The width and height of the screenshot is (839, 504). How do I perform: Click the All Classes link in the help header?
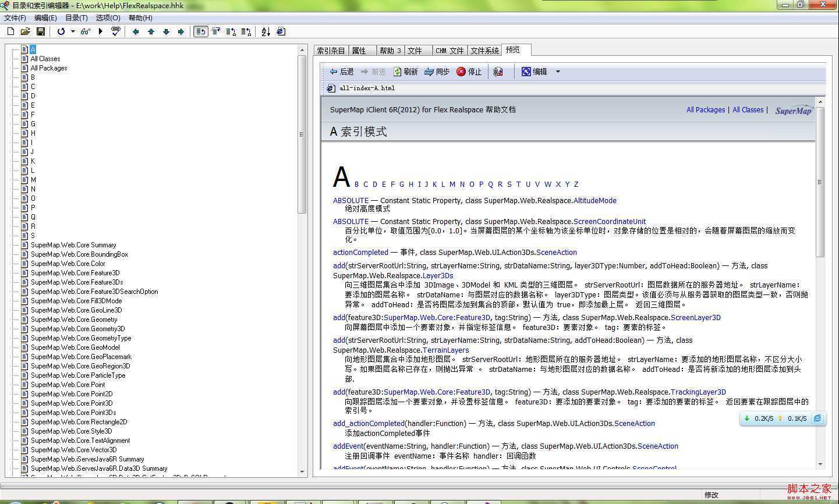pyautogui.click(x=748, y=109)
